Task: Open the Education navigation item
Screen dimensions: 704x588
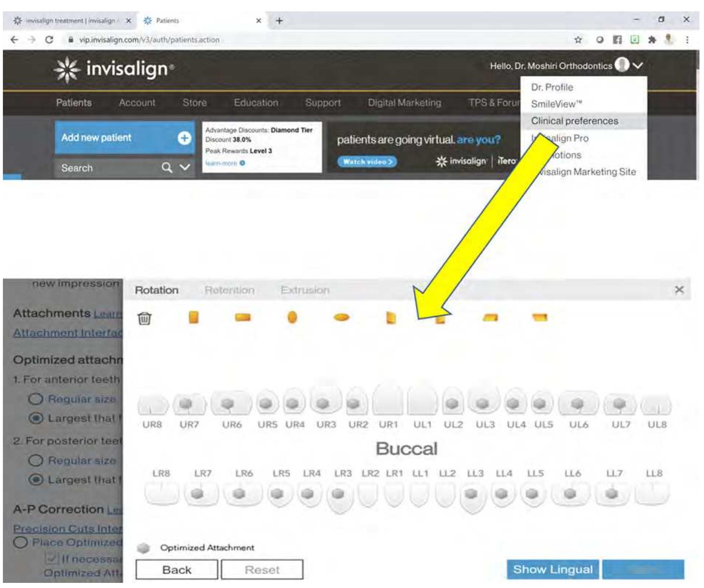Action: [x=256, y=103]
